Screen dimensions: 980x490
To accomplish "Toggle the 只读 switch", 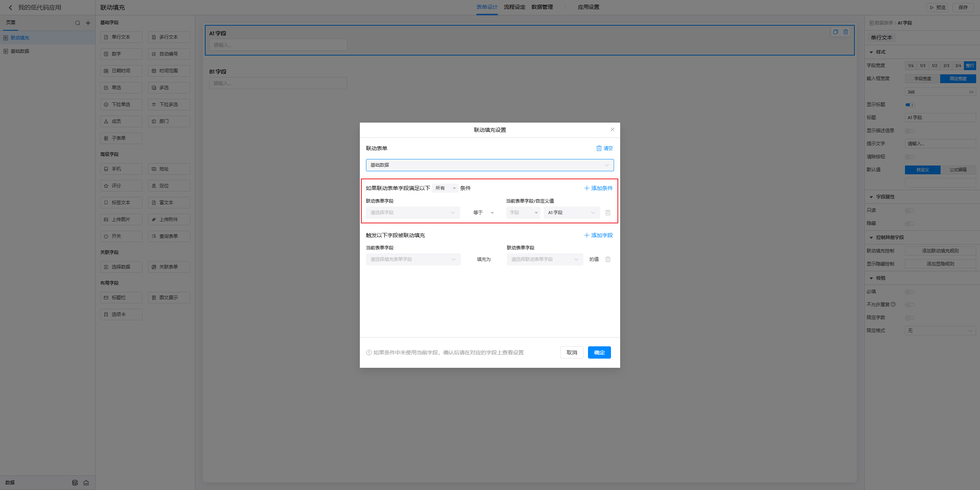I will (x=910, y=210).
